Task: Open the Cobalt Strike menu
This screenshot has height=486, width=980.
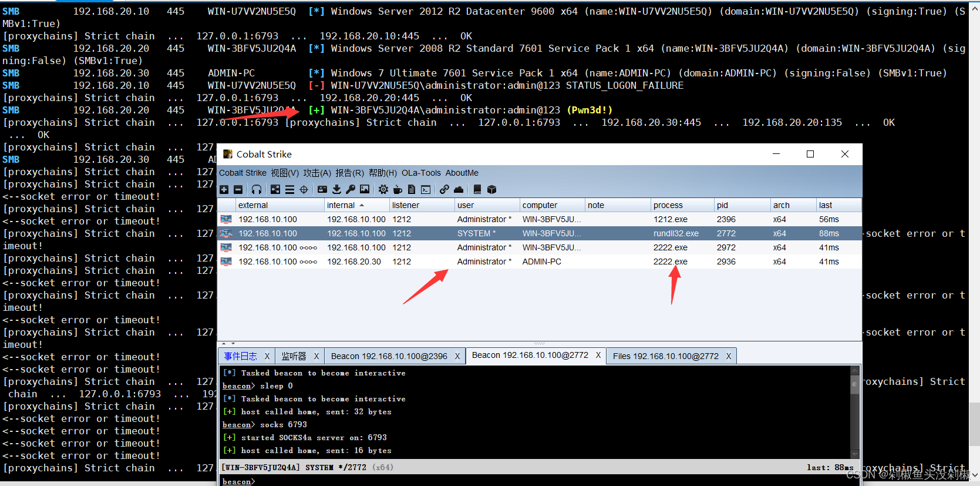Action: click(243, 173)
